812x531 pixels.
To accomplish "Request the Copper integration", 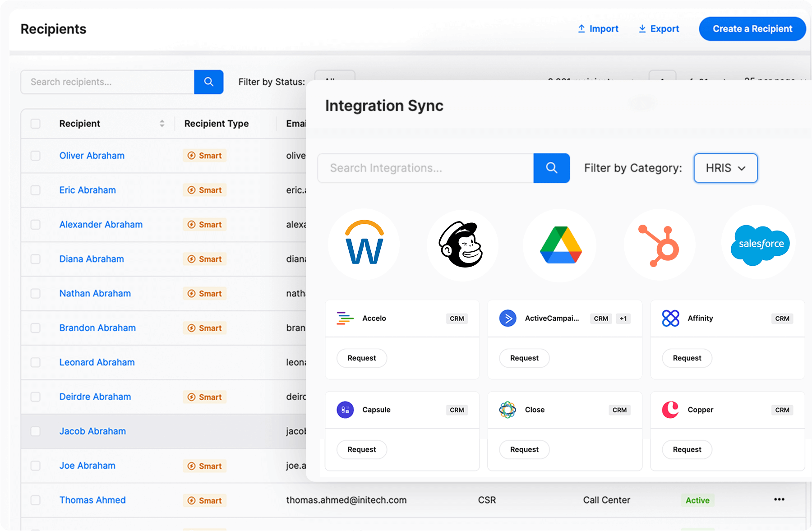I will point(687,450).
